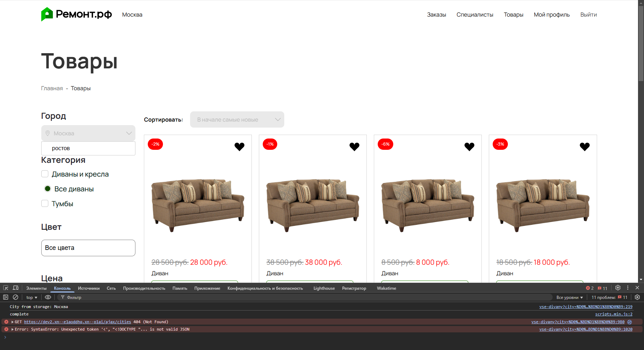Screen dimensions: 644x350
Task: Favorite the 28 000 руб. sofa with heart
Action: pos(239,147)
